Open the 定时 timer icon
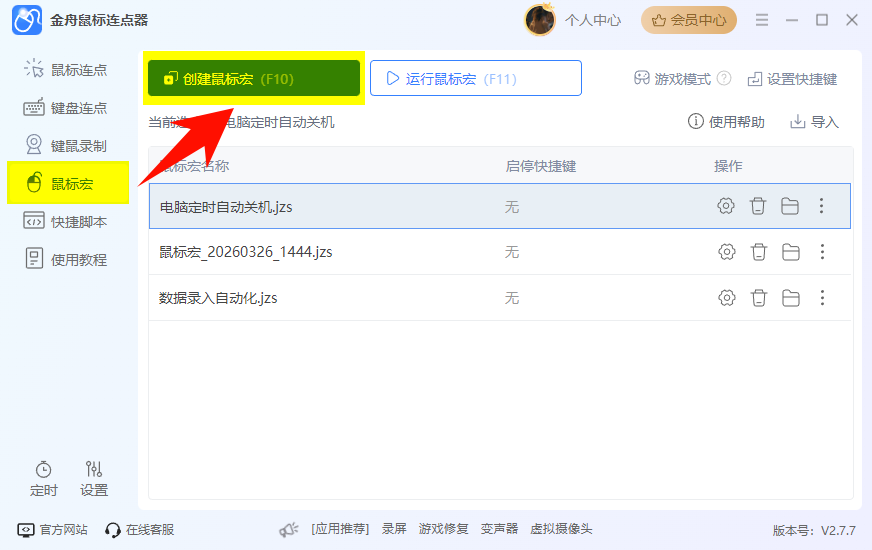872x550 pixels. (43, 479)
